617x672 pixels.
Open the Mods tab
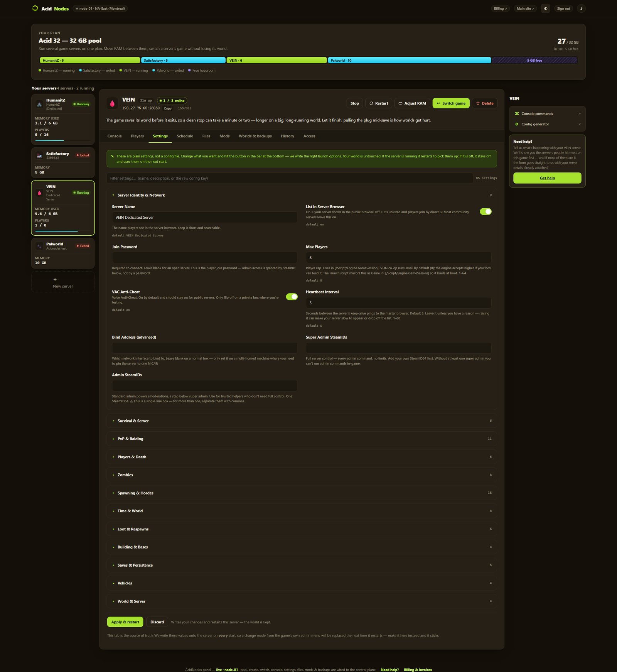pyautogui.click(x=224, y=136)
